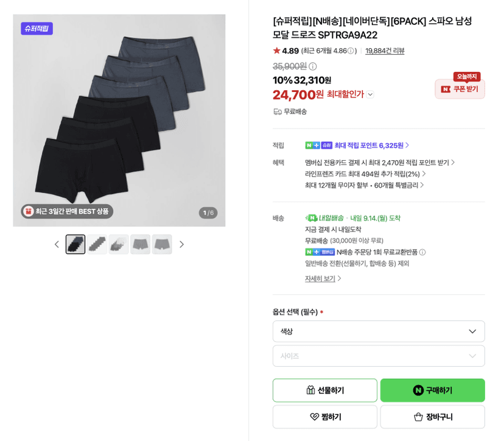Click the info icon beside the 4.86 six-month rating
This screenshot has height=441, width=504.
pos(351,51)
